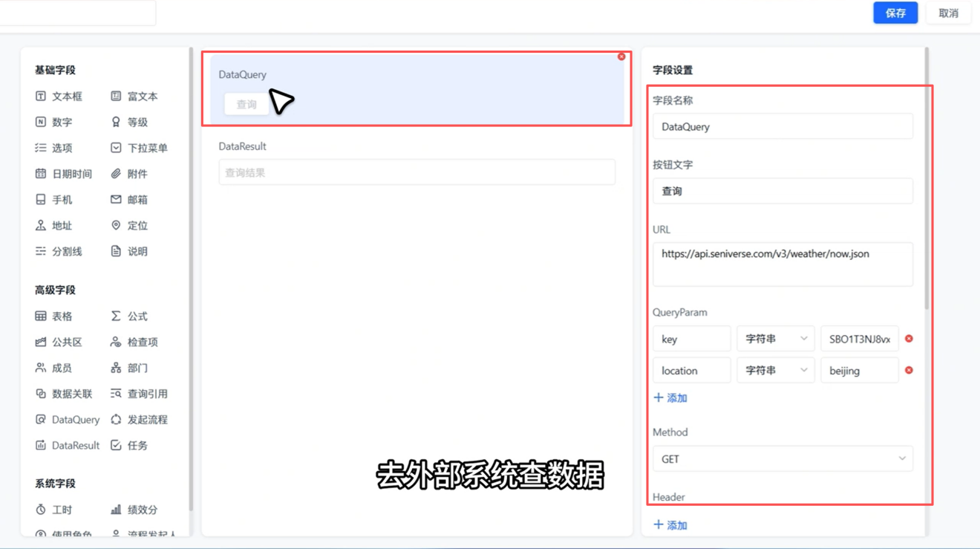Choose the 数字 number field icon
This screenshot has height=549, width=980.
(x=41, y=122)
